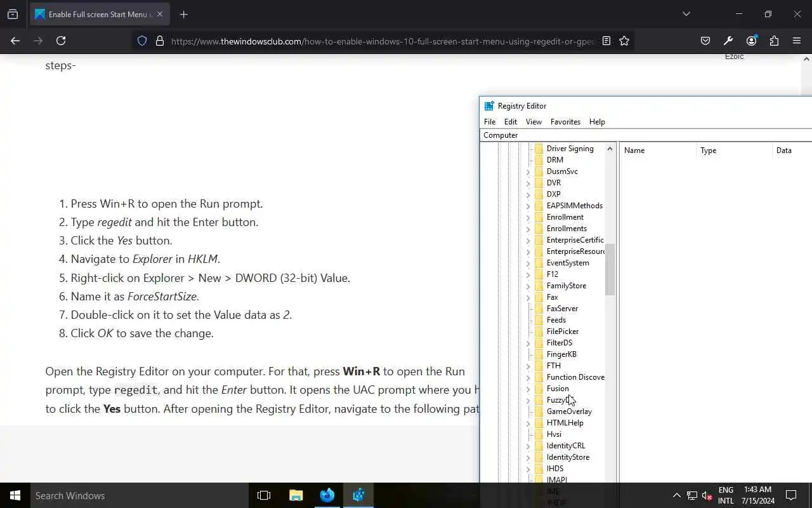
Task: Click the site padlock icon
Action: 160,41
